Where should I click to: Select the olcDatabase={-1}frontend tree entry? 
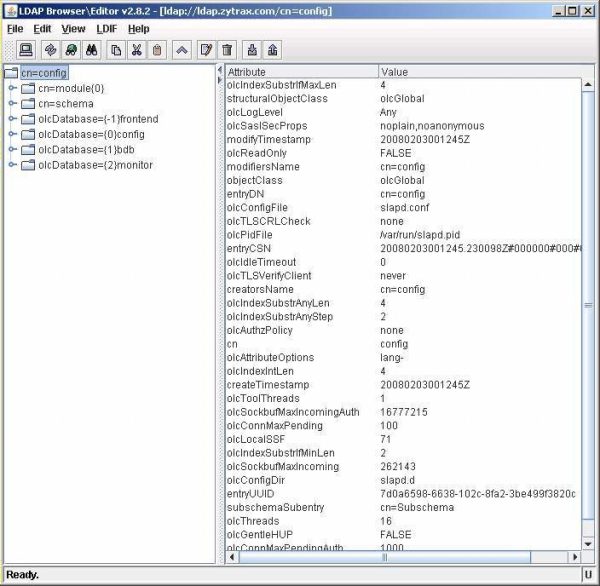point(98,119)
